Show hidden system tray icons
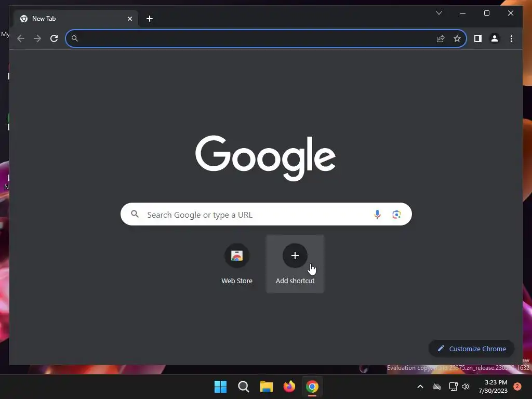Viewport: 532px width, 399px height. 420,387
